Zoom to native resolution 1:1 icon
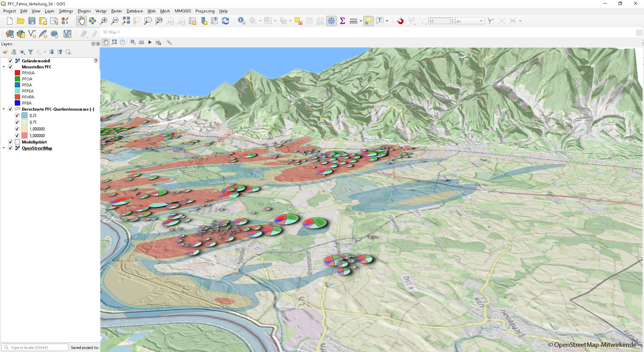Image resolution: width=644 pixels, height=352 pixels. tap(159, 21)
